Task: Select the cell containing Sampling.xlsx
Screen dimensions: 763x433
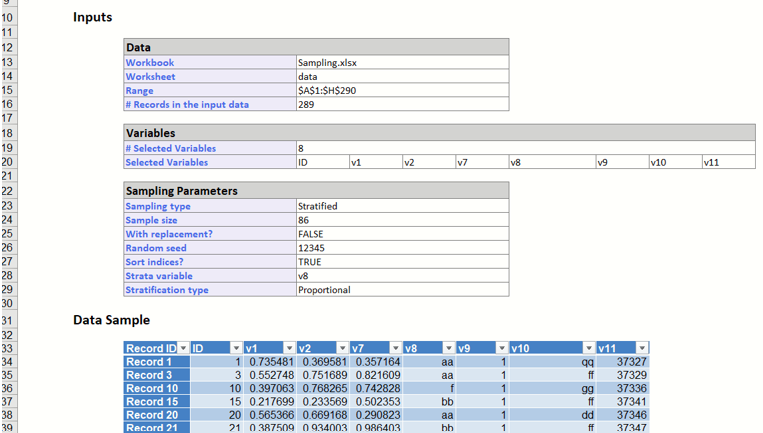Action: coord(401,62)
